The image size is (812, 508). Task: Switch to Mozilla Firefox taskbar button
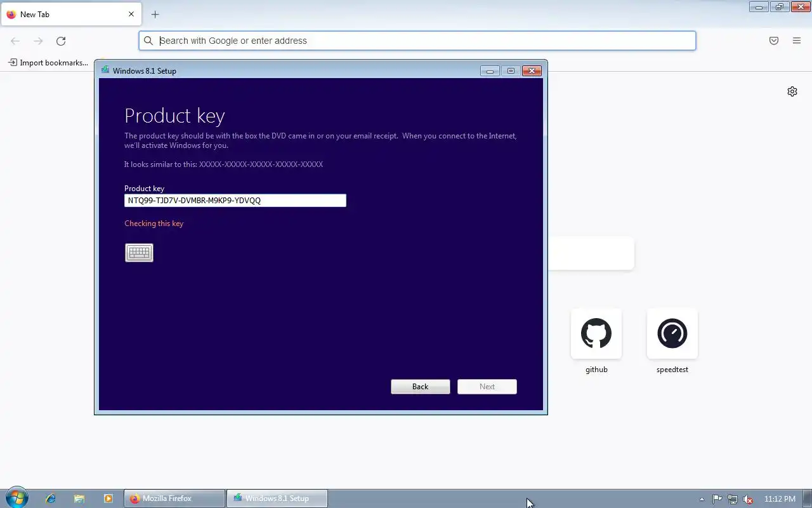pos(174,498)
